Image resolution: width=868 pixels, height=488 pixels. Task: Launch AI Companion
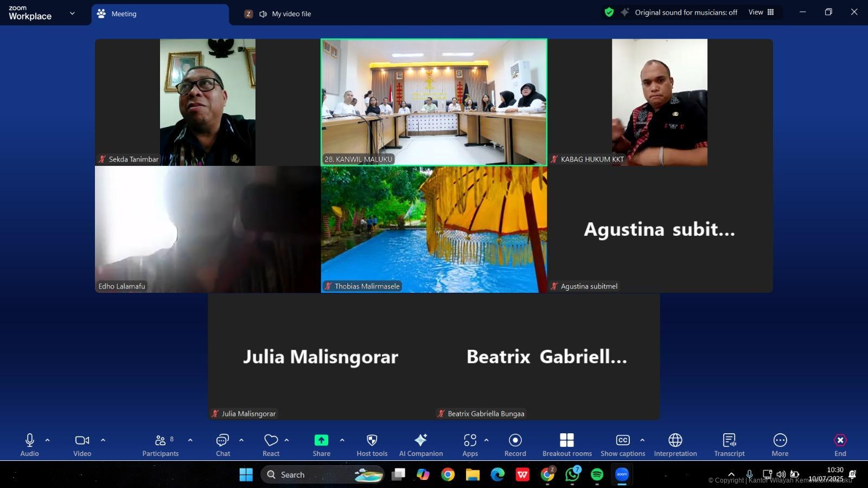420,445
